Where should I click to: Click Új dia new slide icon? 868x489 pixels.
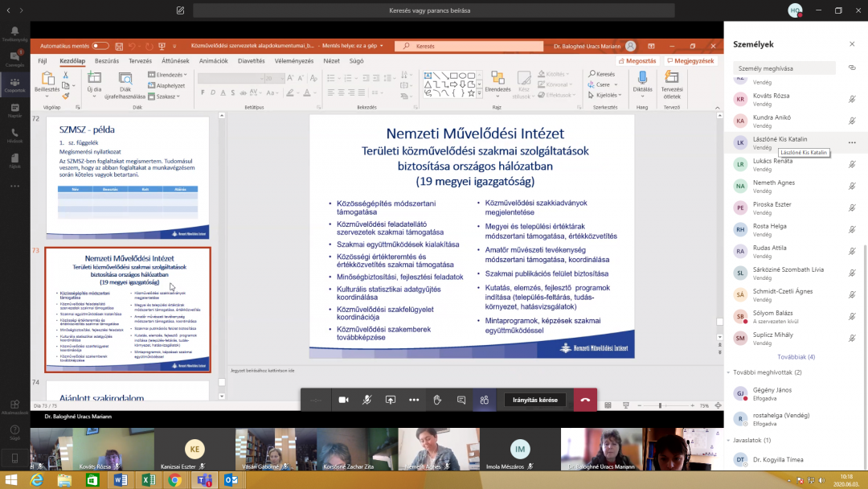coord(94,79)
